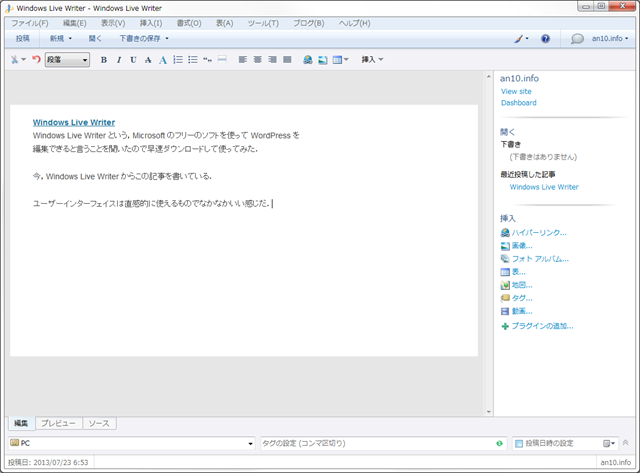Screen dimensions: 640x473
Task: Align text right
Action: pyautogui.click(x=272, y=60)
